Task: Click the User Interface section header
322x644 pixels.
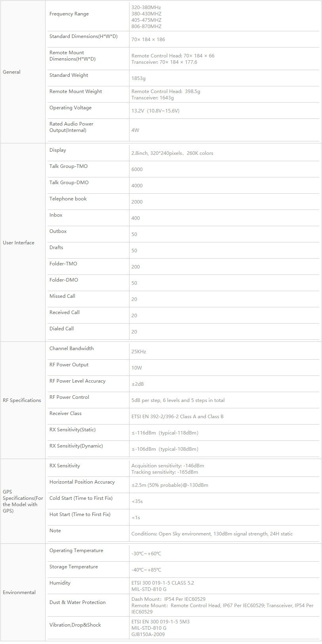Action: pyautogui.click(x=19, y=243)
